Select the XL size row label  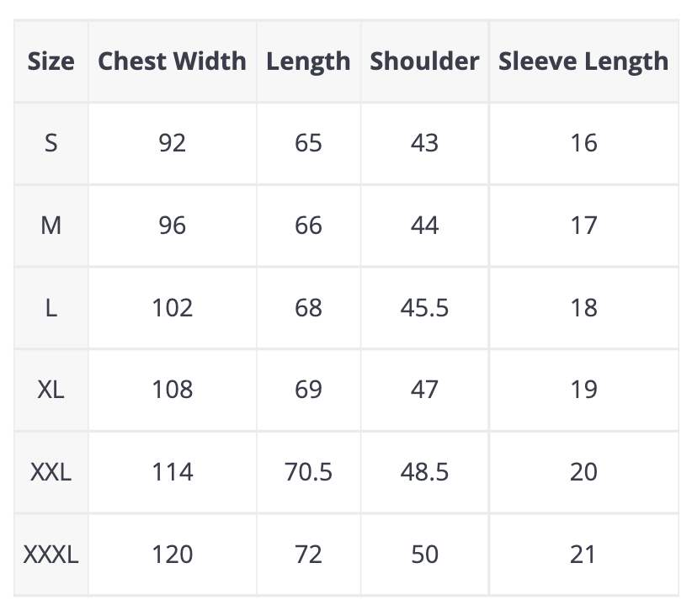pos(51,390)
